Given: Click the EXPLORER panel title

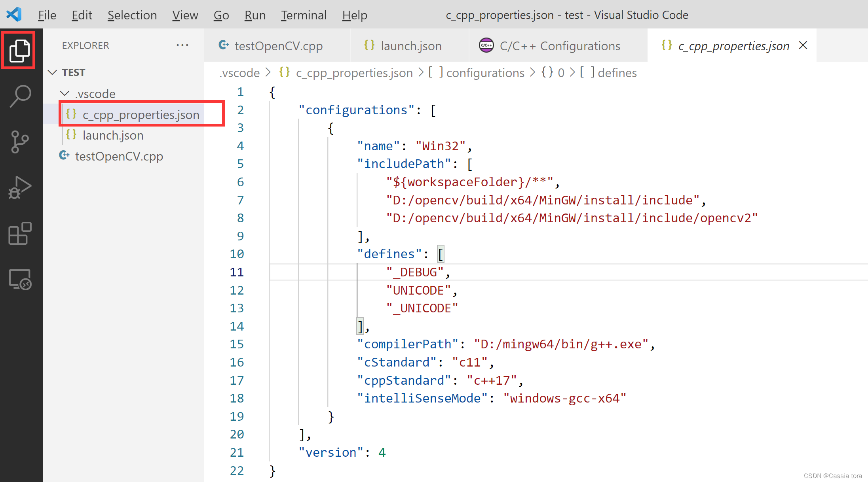Looking at the screenshot, I should click(85, 45).
